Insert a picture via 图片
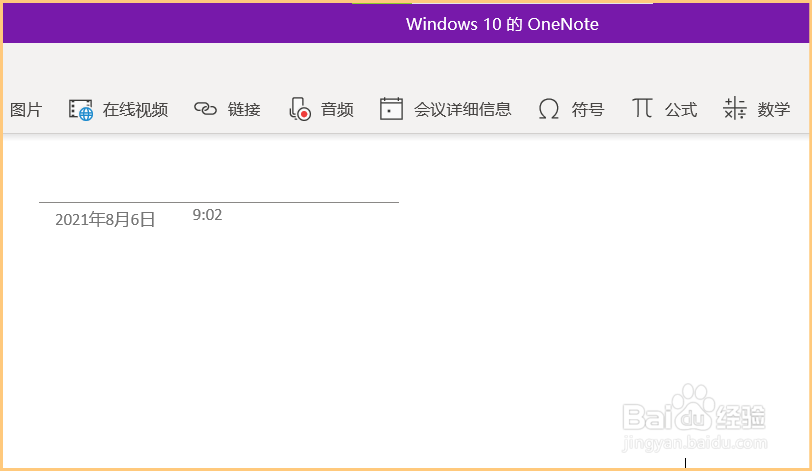This screenshot has height=471, width=812. click(x=26, y=110)
